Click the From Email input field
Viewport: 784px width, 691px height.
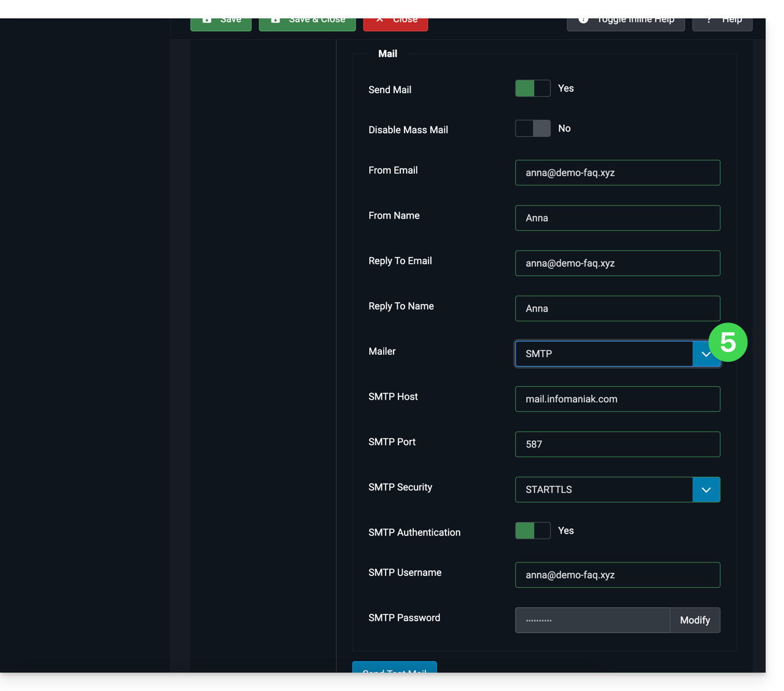pyautogui.click(x=617, y=173)
